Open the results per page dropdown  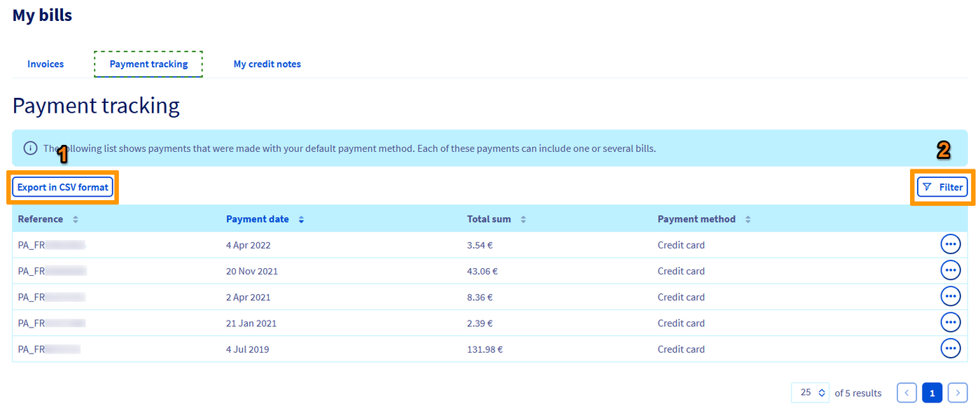point(811,393)
